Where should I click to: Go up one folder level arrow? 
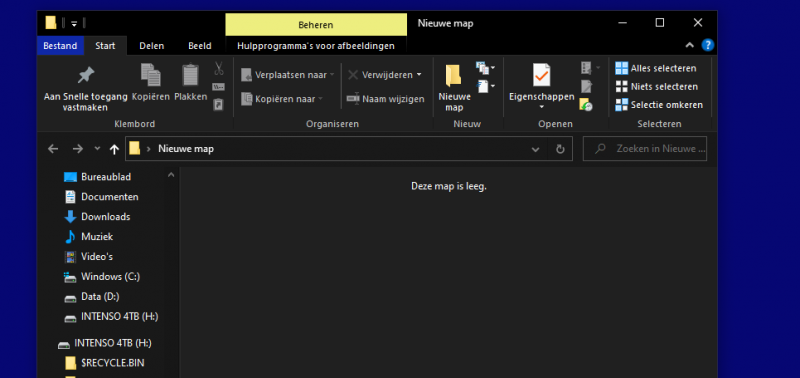click(114, 149)
